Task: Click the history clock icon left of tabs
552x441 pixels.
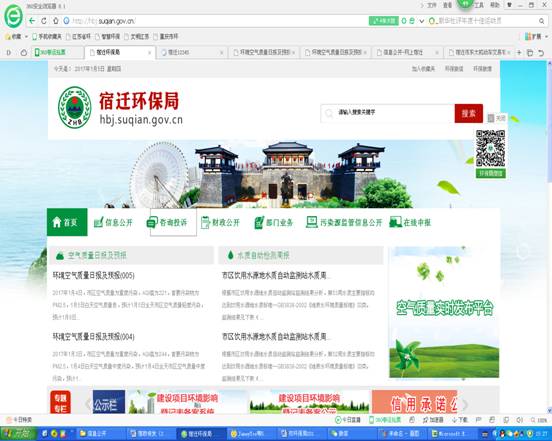Action: [x=24, y=52]
